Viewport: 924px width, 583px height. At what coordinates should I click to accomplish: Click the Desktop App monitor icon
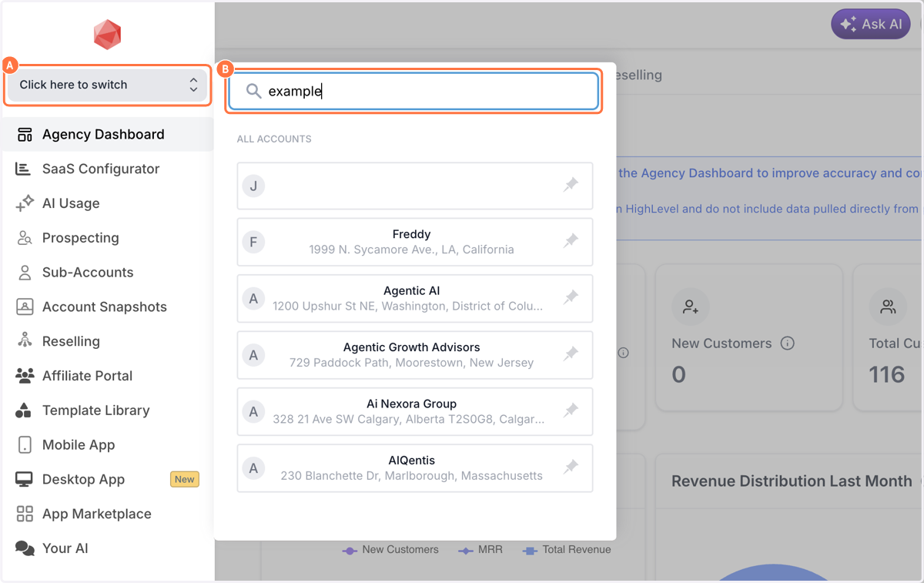25,479
